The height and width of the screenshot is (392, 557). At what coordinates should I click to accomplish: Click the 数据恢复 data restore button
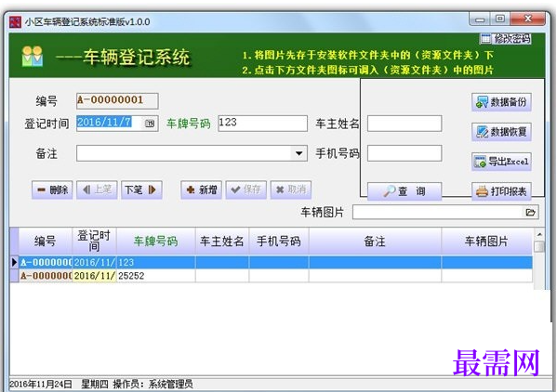click(501, 132)
